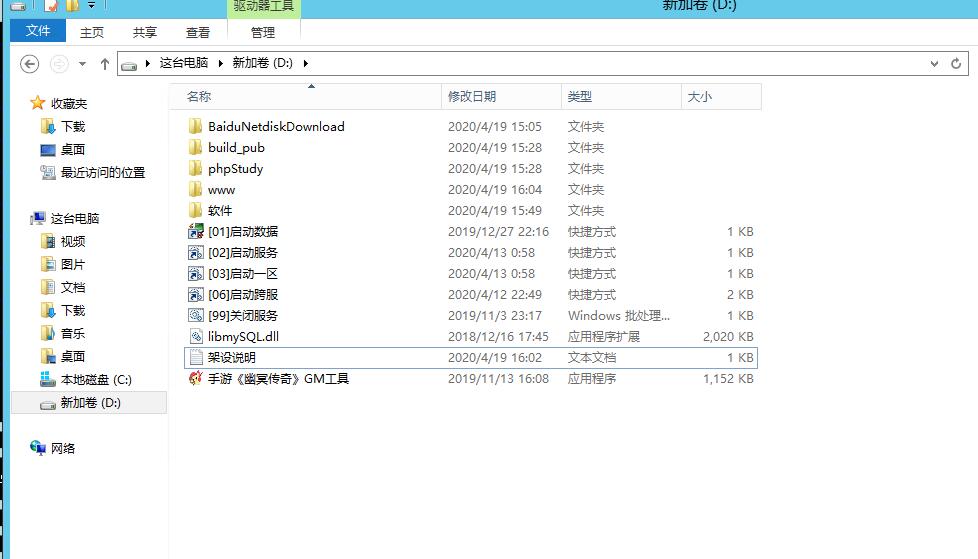Open the BaiduNetdiskDownload folder icon
The image size is (978, 559).
[196, 127]
